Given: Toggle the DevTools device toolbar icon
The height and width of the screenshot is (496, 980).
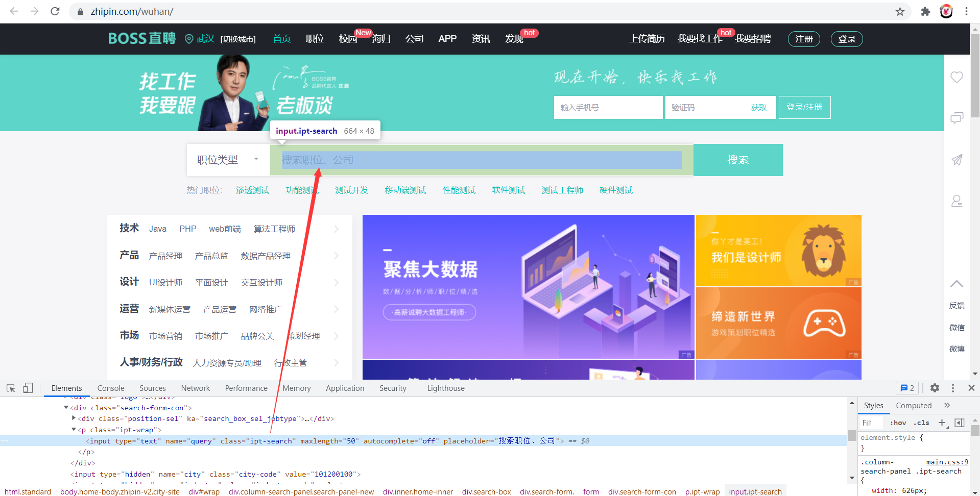Looking at the screenshot, I should click(x=28, y=388).
